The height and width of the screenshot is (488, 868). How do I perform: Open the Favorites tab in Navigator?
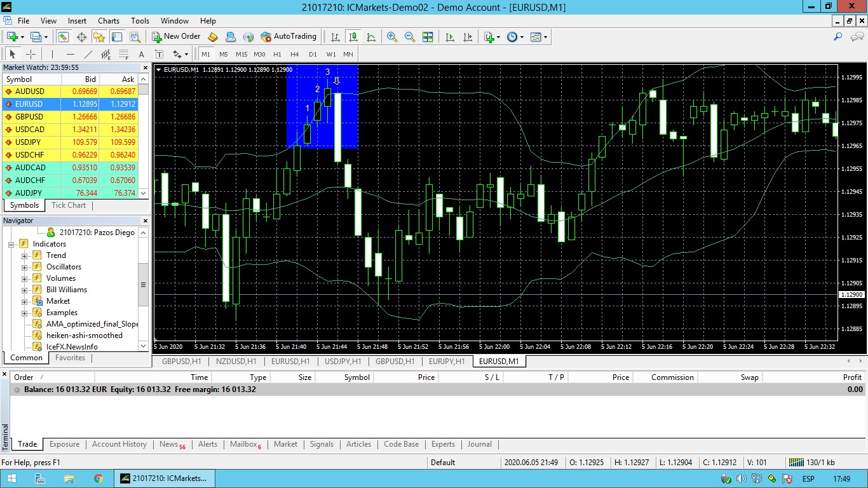point(71,358)
